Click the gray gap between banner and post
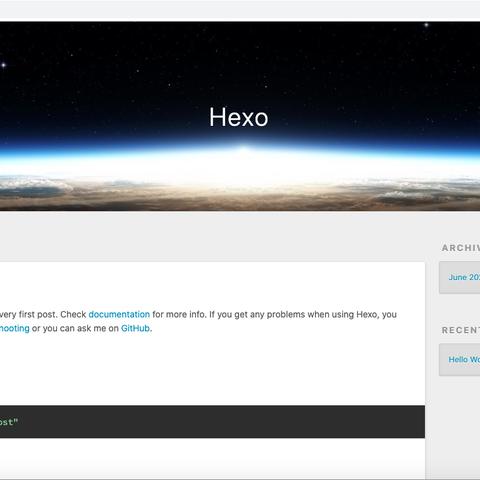Screen dimensions: 480x480 click(212, 236)
